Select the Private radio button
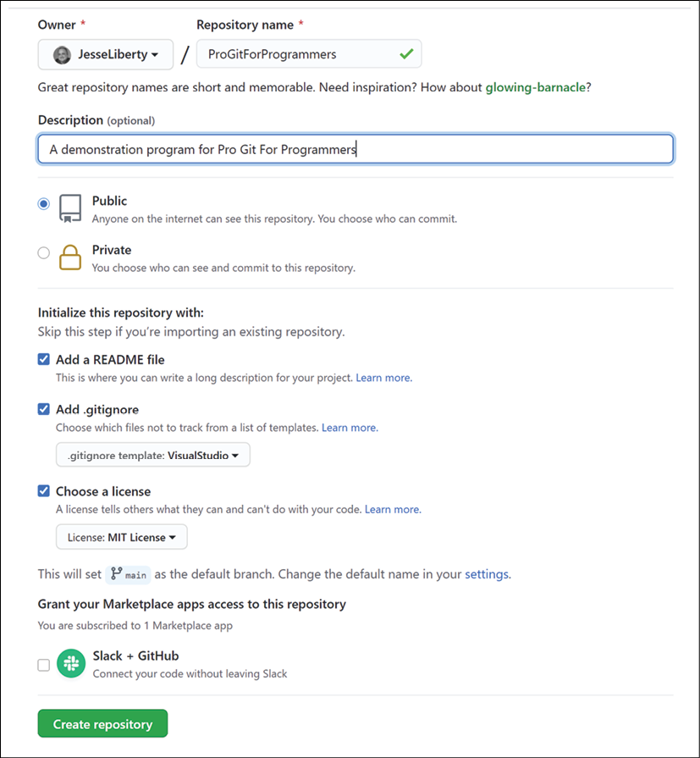 (x=43, y=253)
